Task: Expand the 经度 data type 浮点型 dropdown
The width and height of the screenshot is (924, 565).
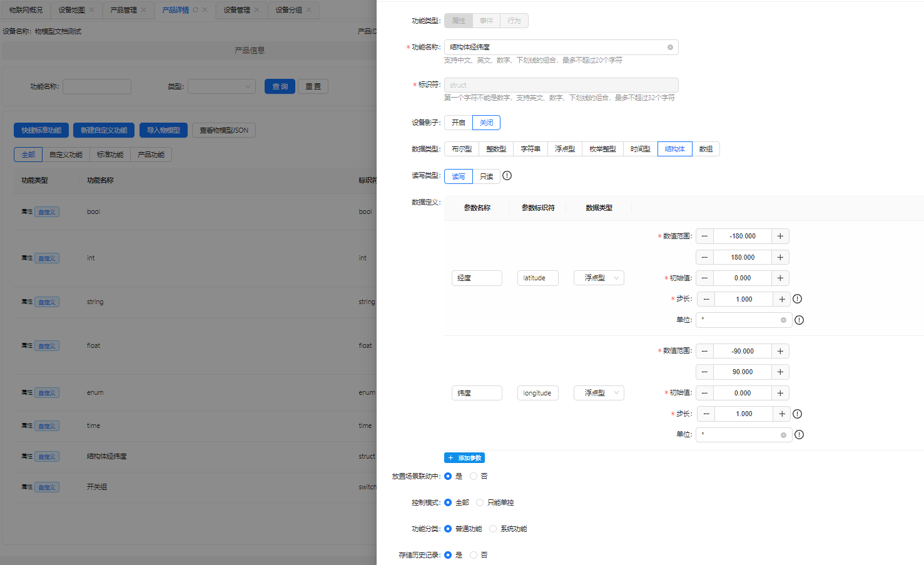Action: coord(599,278)
